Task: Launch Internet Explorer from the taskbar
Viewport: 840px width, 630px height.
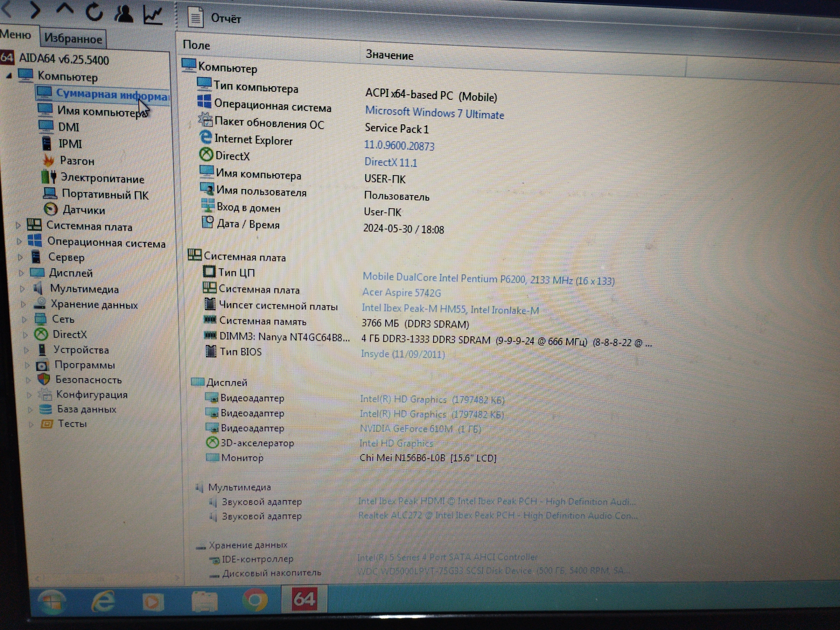Action: click(x=103, y=601)
